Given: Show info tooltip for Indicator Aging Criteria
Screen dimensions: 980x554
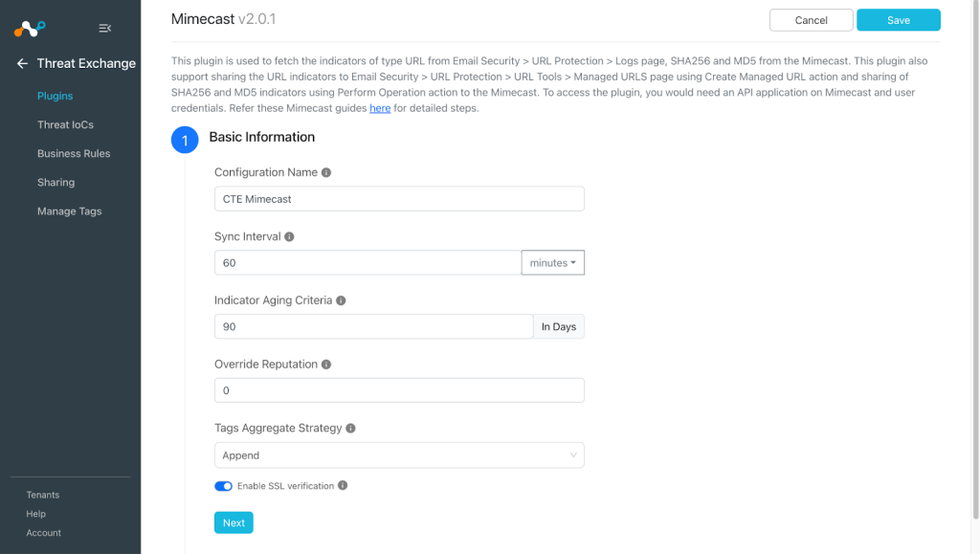Looking at the screenshot, I should point(341,300).
